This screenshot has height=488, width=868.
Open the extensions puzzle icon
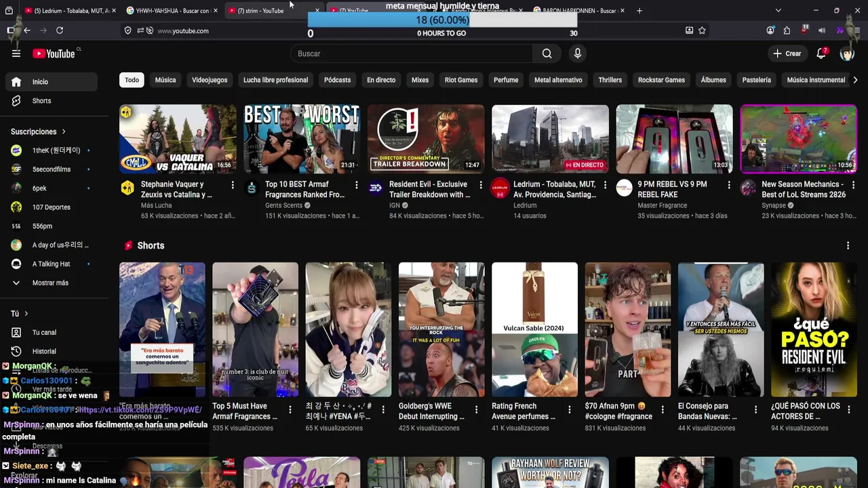click(787, 30)
